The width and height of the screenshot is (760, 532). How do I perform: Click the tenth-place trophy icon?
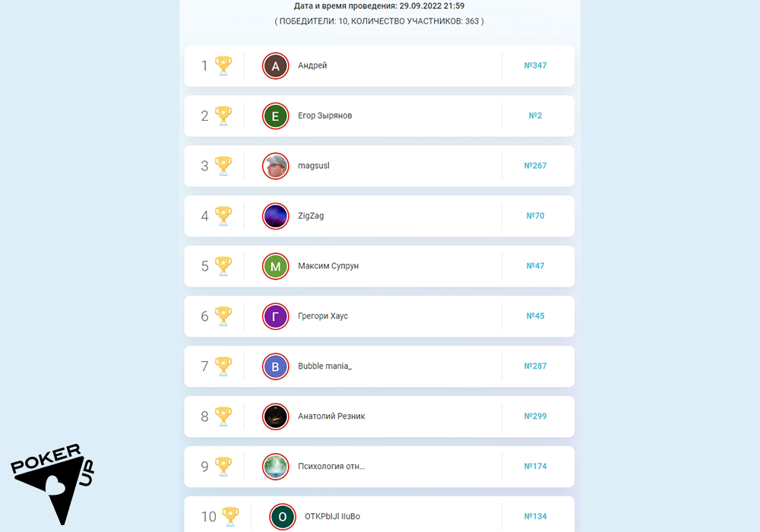[x=230, y=517]
